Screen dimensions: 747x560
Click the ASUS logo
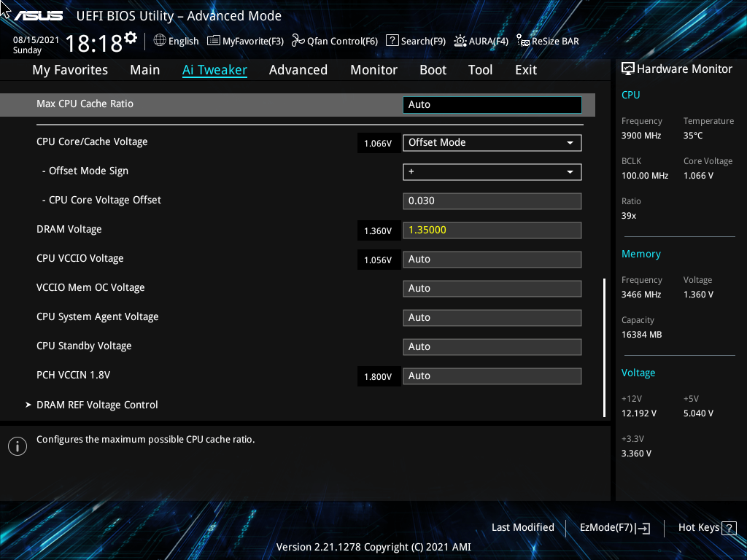pos(38,16)
